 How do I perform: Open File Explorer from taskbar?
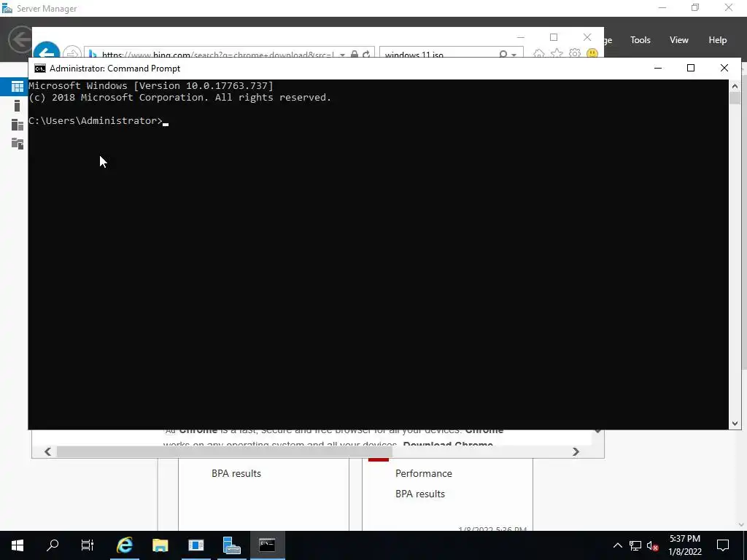click(160, 545)
